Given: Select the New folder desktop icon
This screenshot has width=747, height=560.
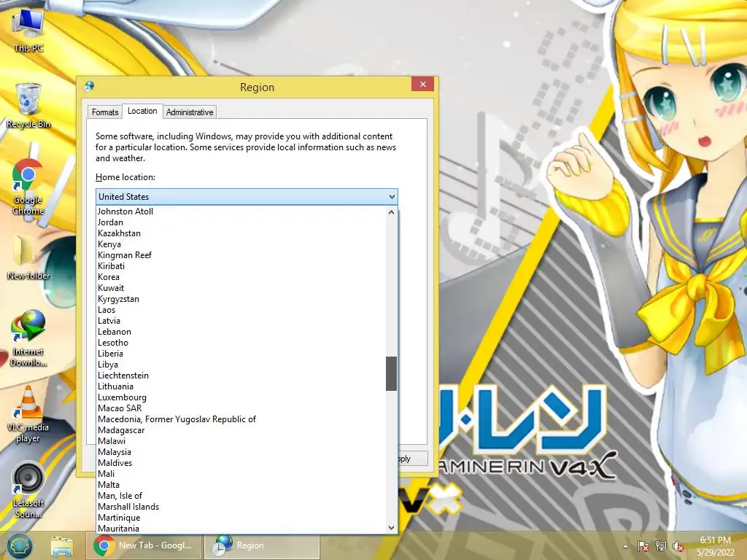Looking at the screenshot, I should coord(28,257).
